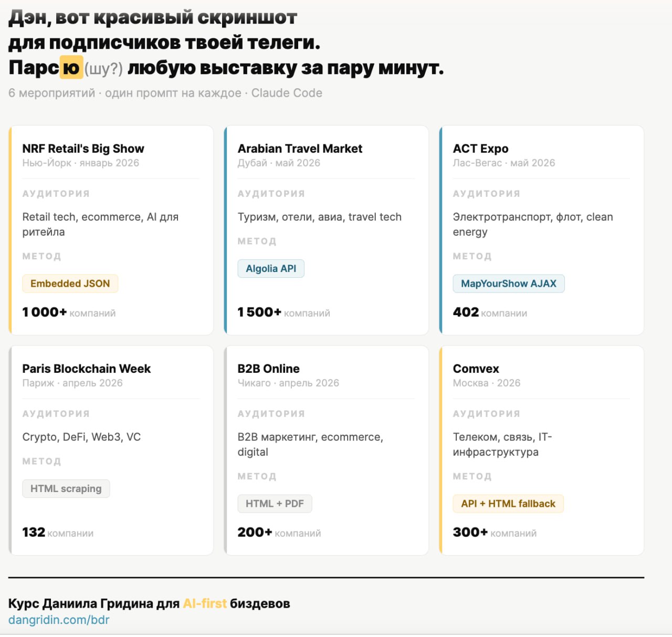Click the API + HTML fallback badge
The image size is (672, 637).
[508, 504]
